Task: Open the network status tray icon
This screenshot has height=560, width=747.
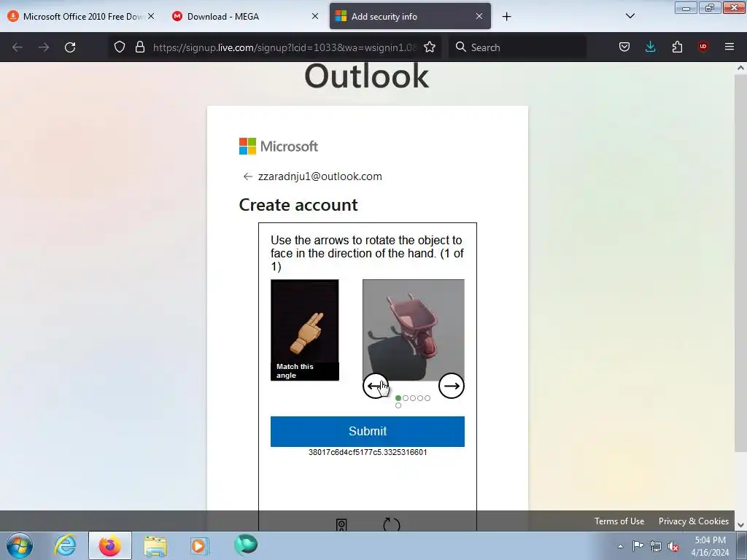Action: [656, 546]
